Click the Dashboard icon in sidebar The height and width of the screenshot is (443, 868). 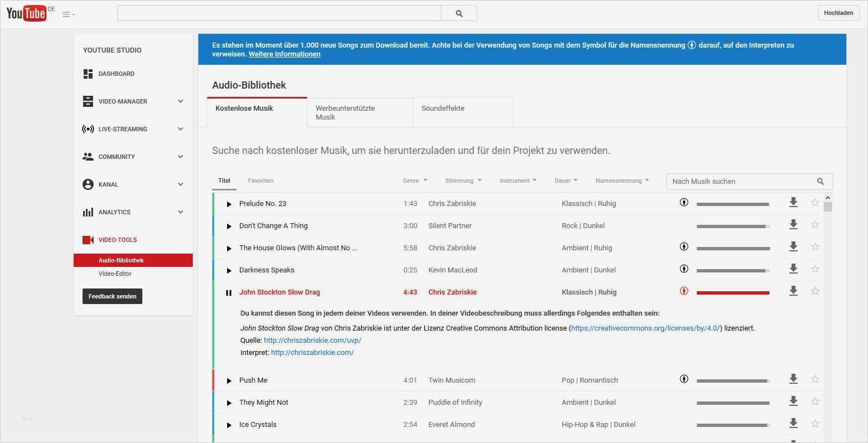(88, 74)
